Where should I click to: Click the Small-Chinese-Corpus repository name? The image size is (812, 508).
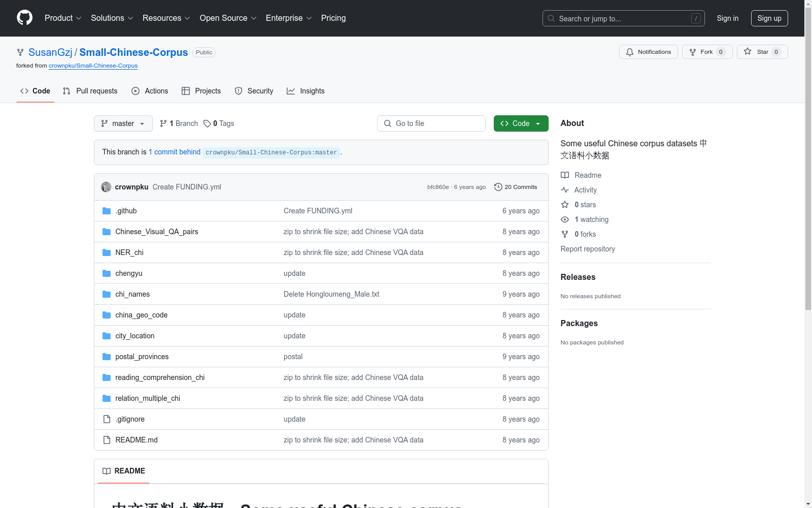pyautogui.click(x=133, y=52)
